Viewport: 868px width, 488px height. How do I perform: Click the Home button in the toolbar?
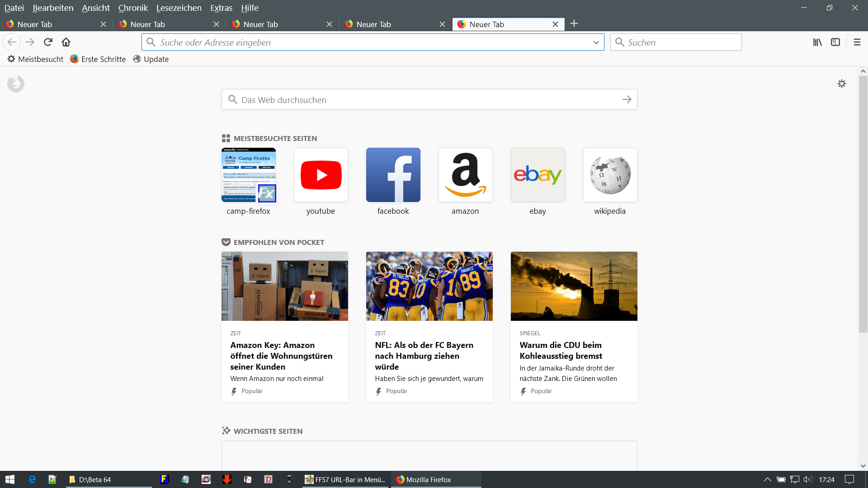pos(66,42)
